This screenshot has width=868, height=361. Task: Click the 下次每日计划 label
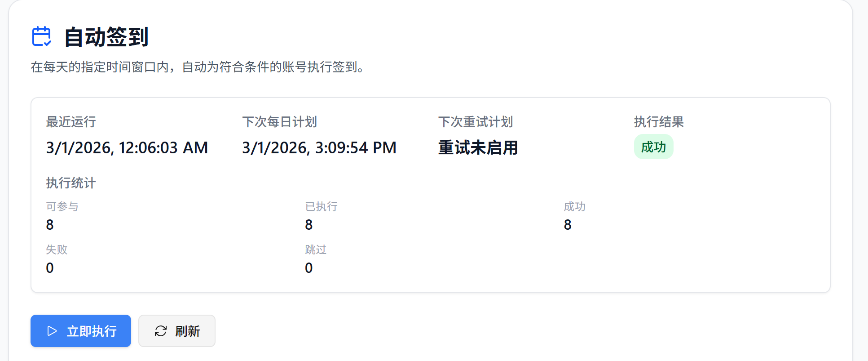279,122
